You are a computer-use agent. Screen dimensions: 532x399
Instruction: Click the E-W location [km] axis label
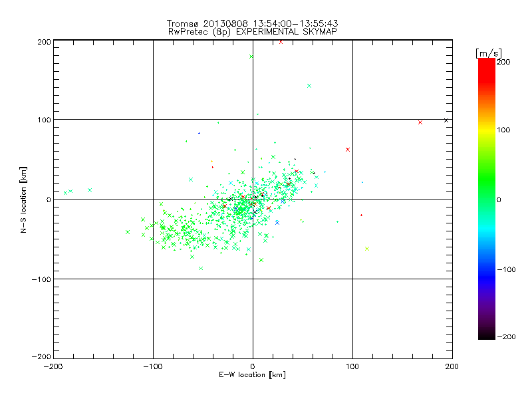tap(253, 374)
